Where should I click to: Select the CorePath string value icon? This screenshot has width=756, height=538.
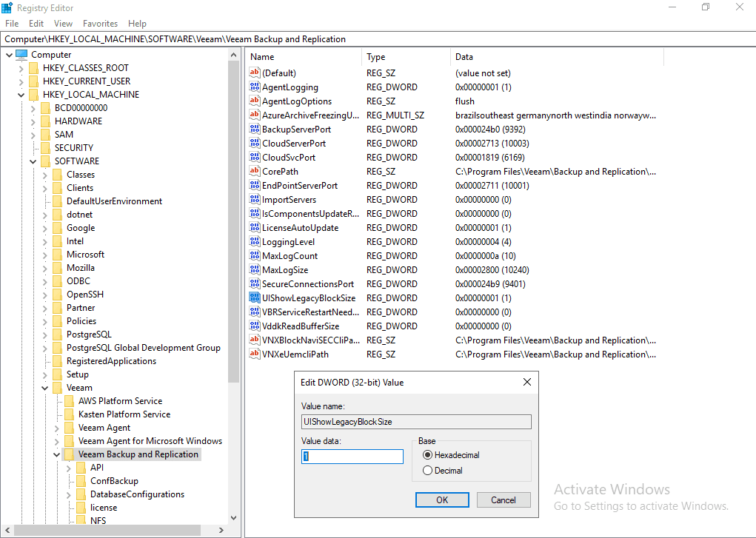point(255,172)
